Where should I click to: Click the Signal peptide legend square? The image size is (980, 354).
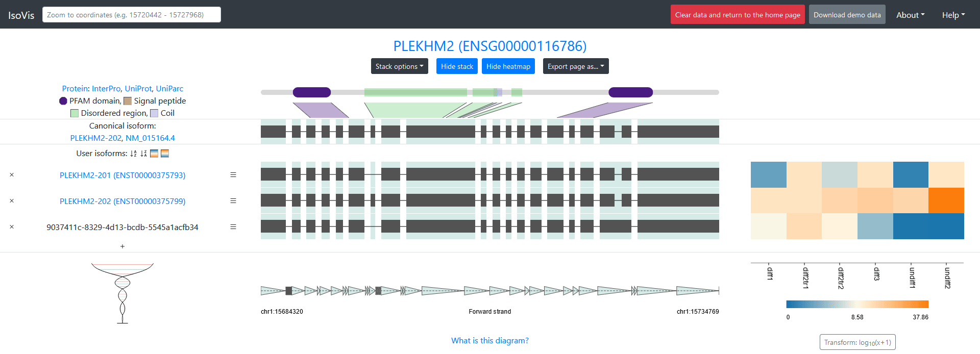[128, 101]
